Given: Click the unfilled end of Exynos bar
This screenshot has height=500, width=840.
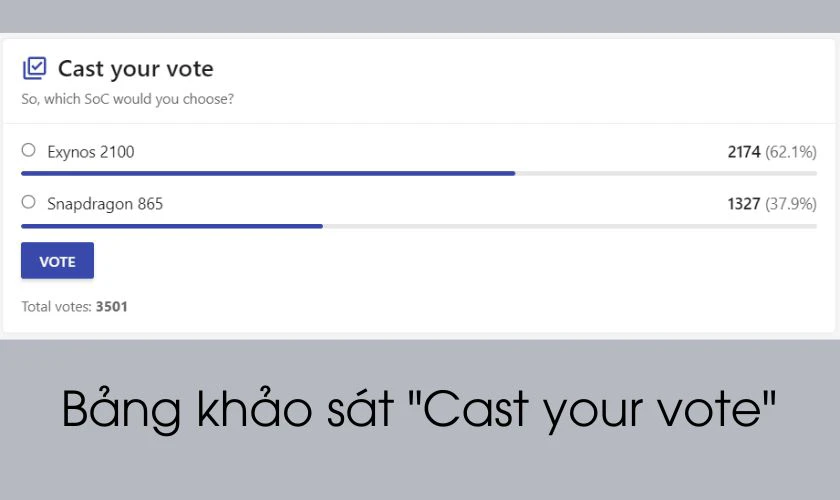Looking at the screenshot, I should (x=666, y=173).
